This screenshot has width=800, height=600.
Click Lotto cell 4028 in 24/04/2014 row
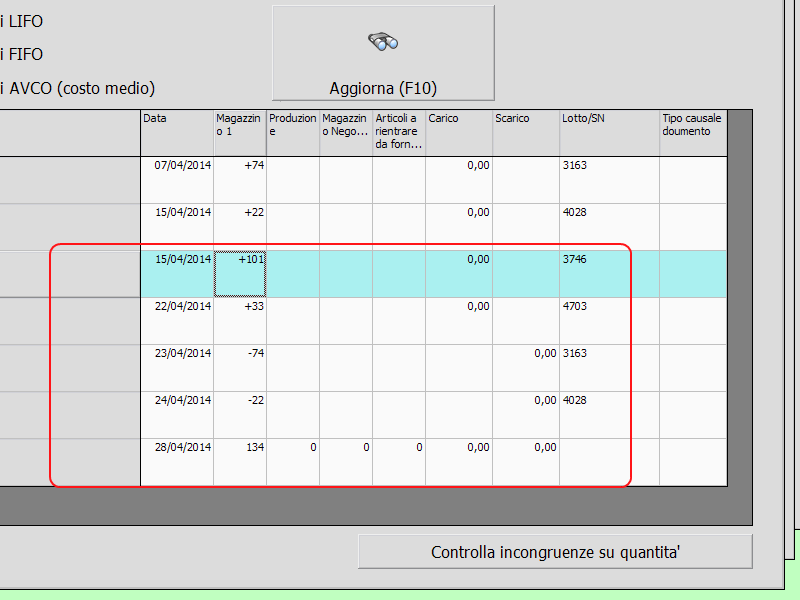609,415
